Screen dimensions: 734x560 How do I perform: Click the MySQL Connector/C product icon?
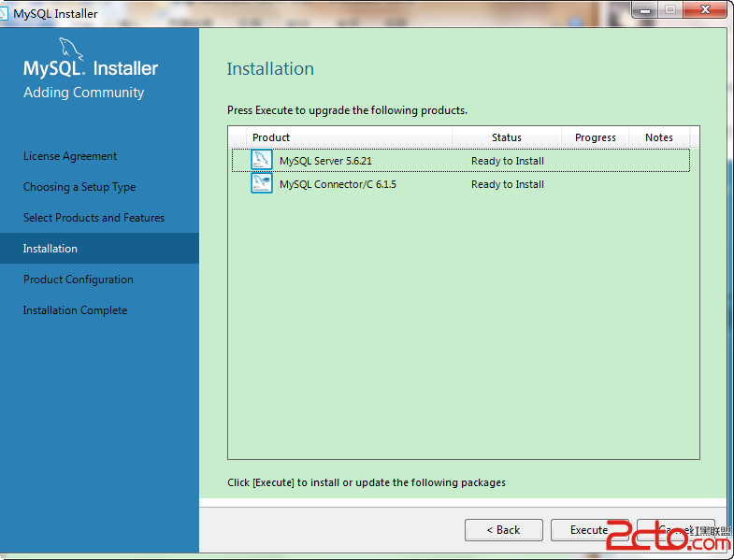pos(262,183)
